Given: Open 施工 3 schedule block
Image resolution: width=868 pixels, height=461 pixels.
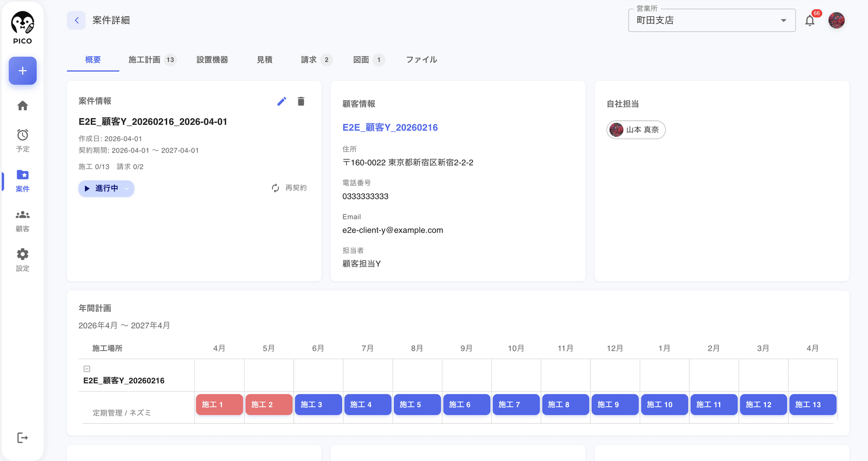Looking at the screenshot, I should [318, 404].
